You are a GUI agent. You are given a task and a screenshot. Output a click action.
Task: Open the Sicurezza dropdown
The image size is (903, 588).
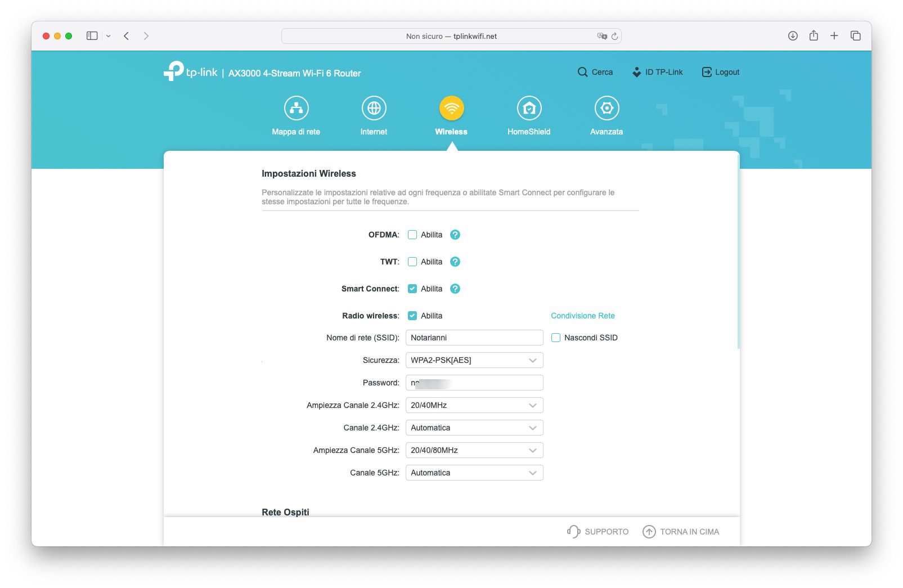point(474,360)
